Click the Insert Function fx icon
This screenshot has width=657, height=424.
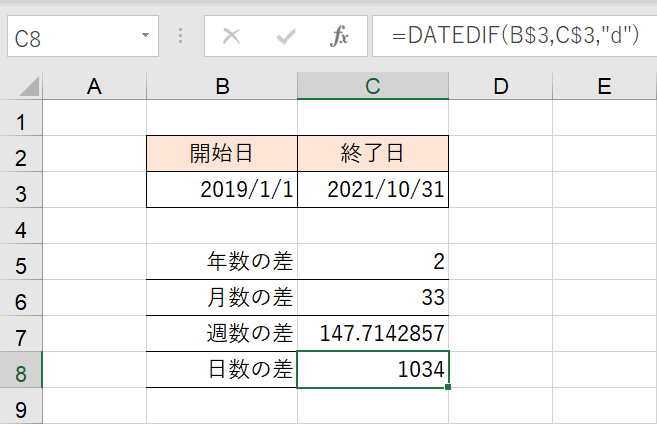click(339, 36)
